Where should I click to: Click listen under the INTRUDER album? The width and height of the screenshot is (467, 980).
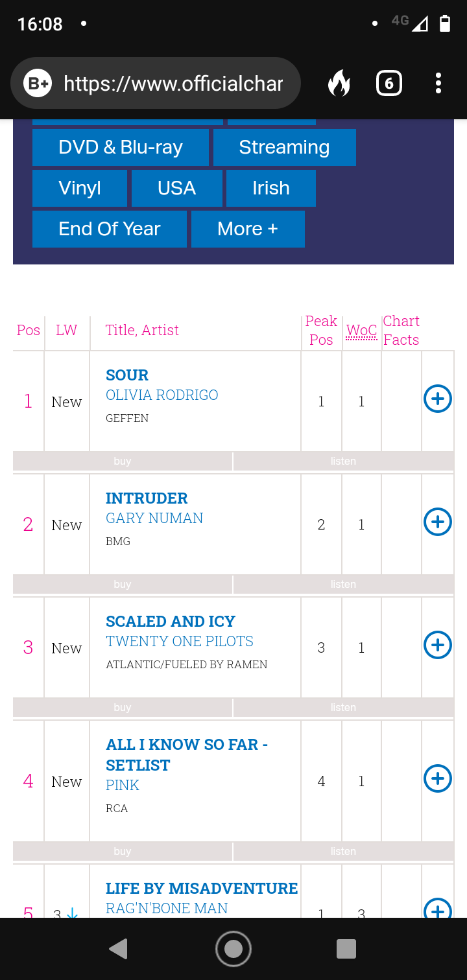[343, 585]
